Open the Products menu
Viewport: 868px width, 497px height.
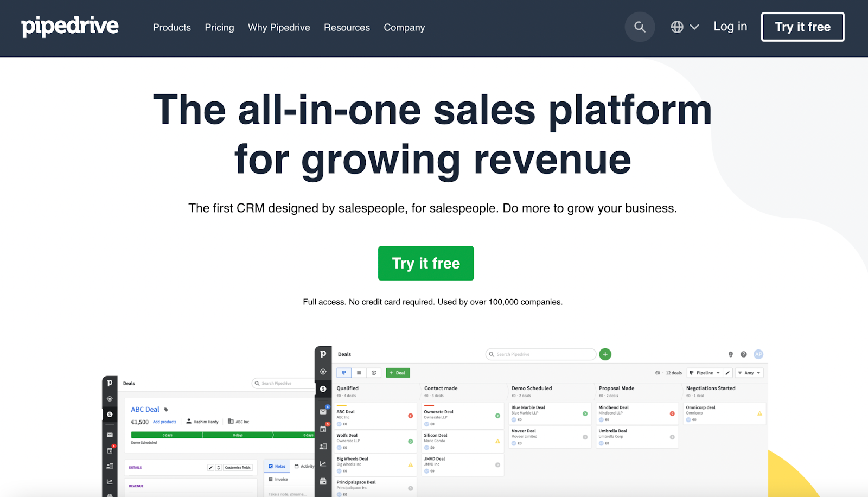click(x=172, y=27)
